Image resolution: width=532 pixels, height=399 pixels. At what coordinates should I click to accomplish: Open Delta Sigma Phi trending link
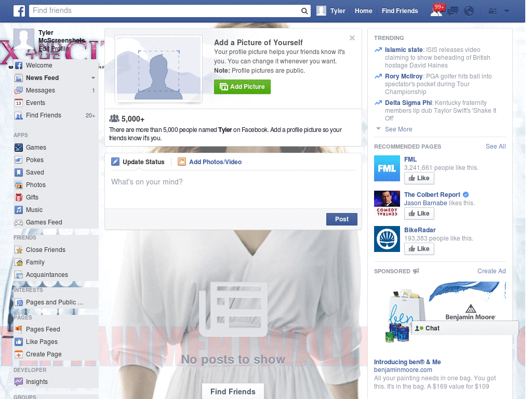(408, 102)
